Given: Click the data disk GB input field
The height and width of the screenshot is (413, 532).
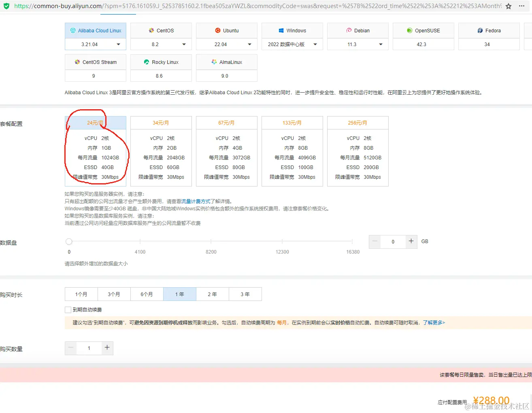Looking at the screenshot, I should point(393,241).
